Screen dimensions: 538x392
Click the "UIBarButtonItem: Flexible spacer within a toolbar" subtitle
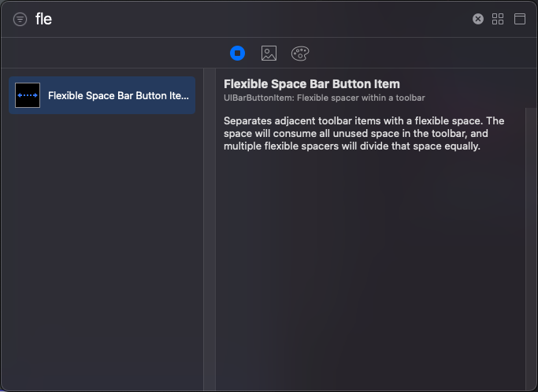pos(325,98)
